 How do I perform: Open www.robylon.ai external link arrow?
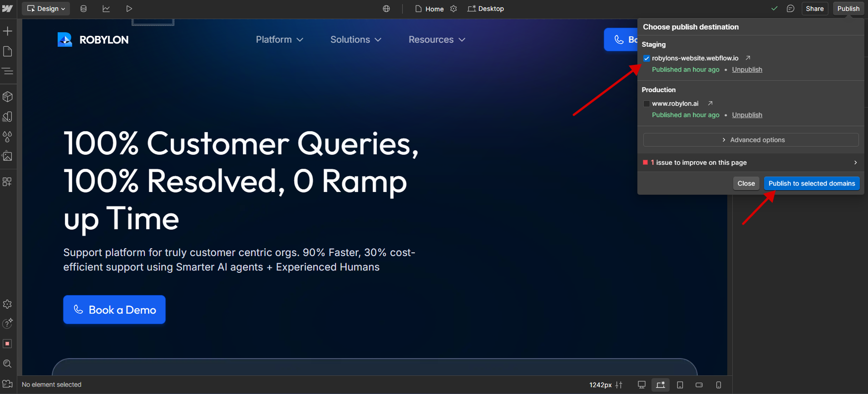[x=710, y=103]
